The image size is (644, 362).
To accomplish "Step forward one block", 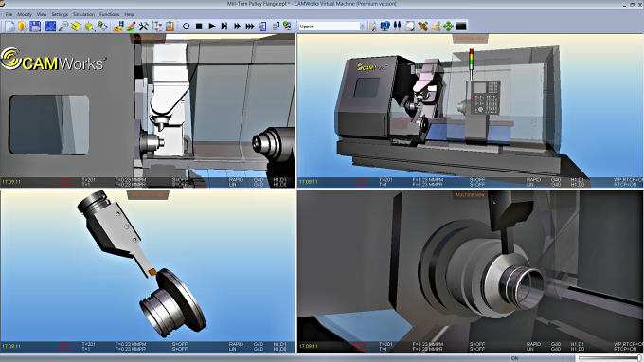I will point(224,27).
